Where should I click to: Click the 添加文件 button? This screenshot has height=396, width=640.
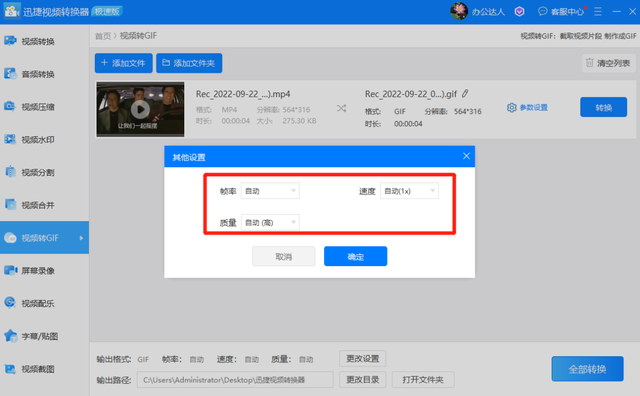[124, 63]
